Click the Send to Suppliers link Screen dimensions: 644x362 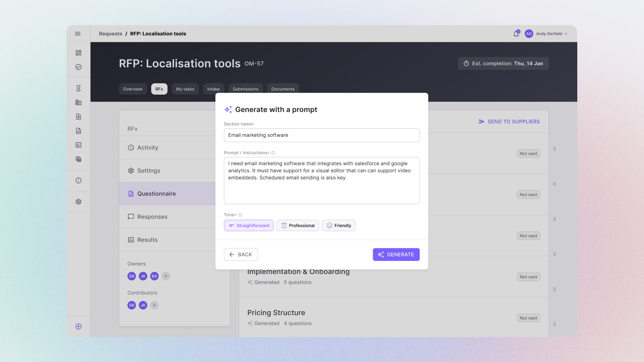509,122
